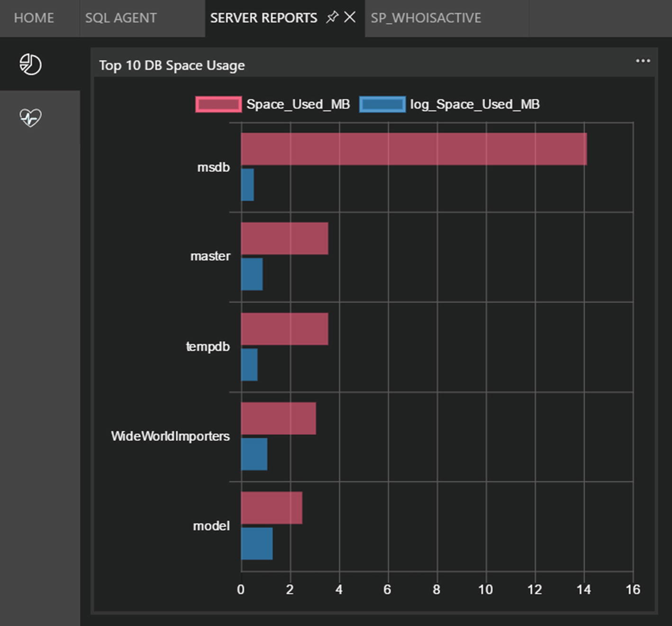The width and height of the screenshot is (672, 626).
Task: Click the log_Space_Used_MB legend label
Action: [475, 104]
